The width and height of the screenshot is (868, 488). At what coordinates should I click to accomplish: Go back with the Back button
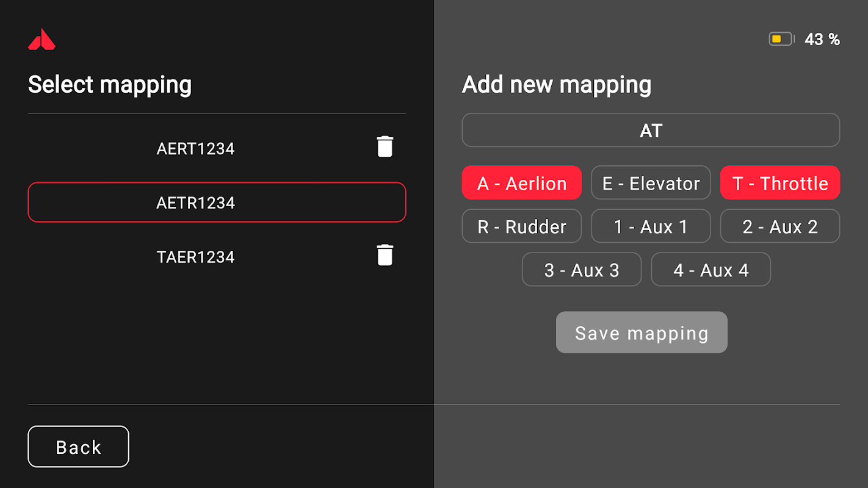pyautogui.click(x=78, y=447)
